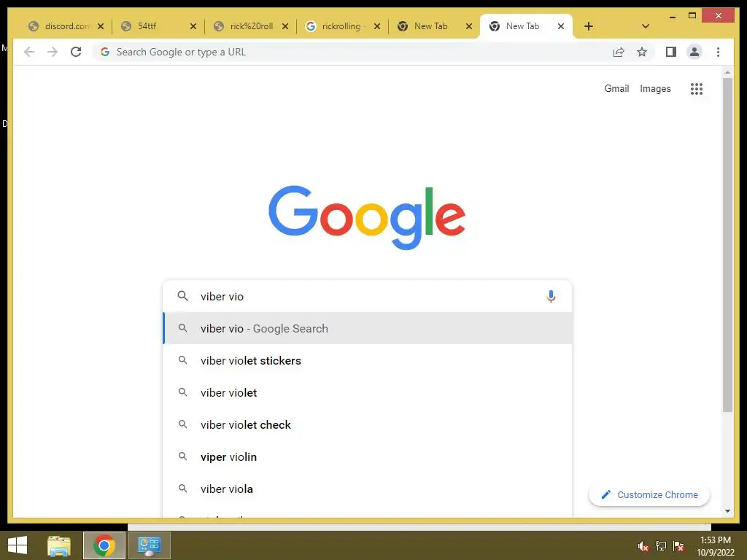
Task: Close the active New Tab
Action: pyautogui.click(x=561, y=26)
